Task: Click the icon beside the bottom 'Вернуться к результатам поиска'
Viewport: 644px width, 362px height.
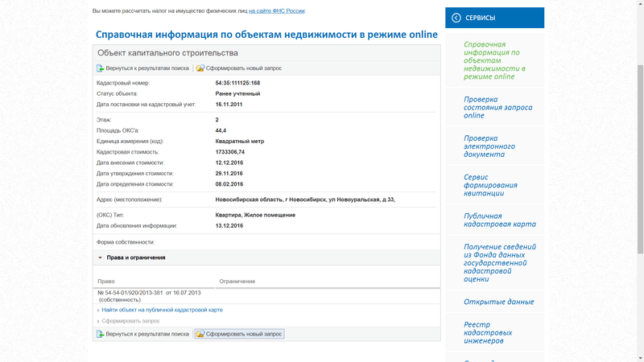Action: coord(101,334)
